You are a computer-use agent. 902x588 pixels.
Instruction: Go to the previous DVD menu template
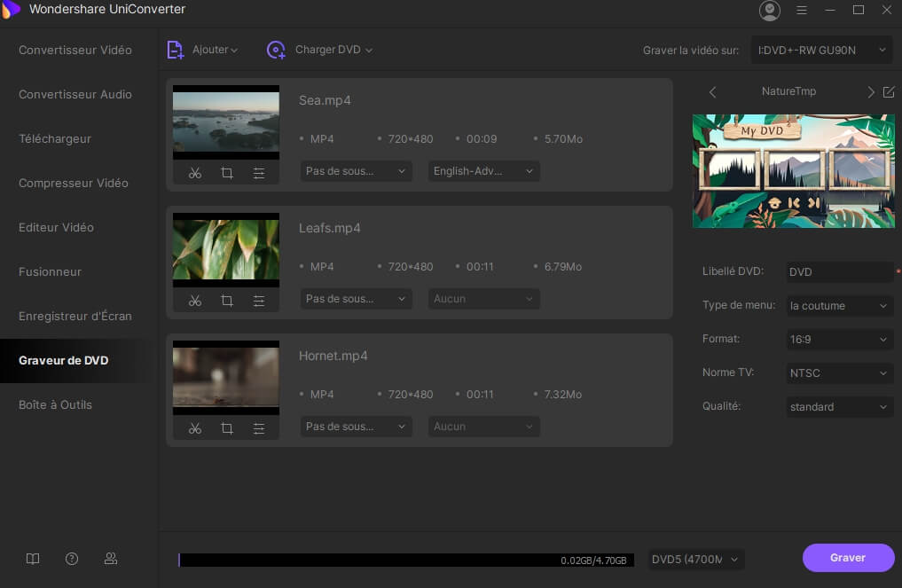click(712, 92)
